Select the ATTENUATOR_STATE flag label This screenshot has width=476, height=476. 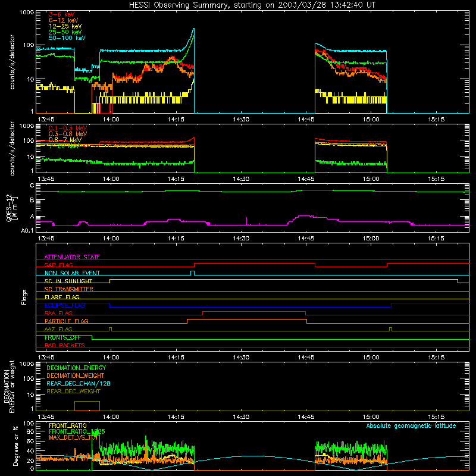(x=72, y=257)
